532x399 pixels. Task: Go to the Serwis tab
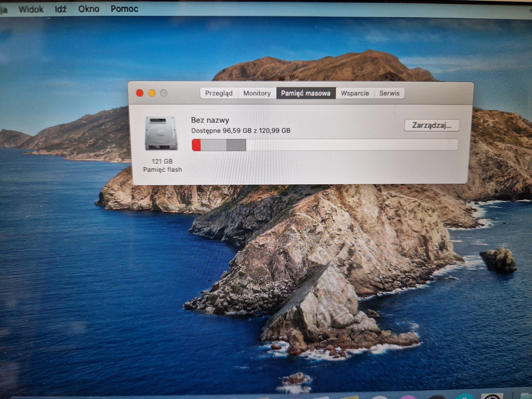pos(389,93)
